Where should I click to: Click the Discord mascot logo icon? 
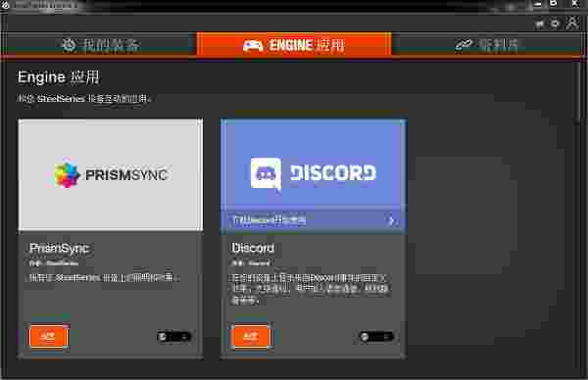(266, 173)
